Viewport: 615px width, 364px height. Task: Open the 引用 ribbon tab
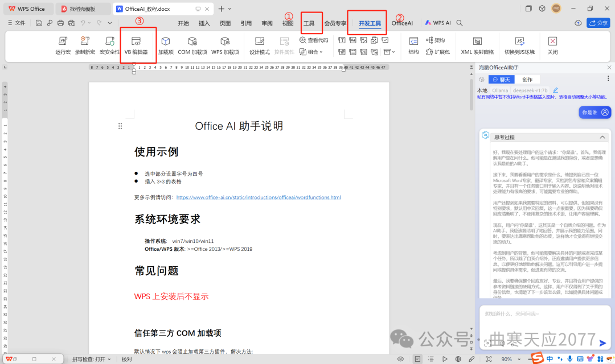click(x=246, y=23)
